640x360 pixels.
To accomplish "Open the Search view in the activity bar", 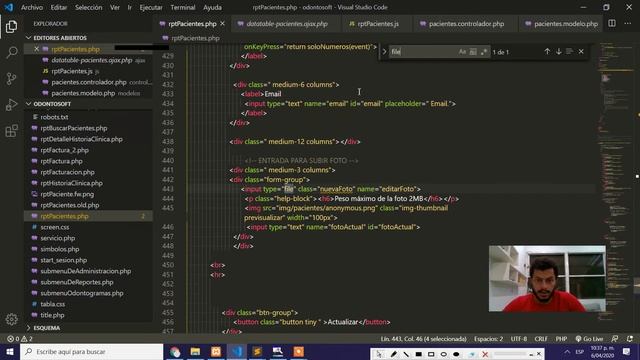I will pyautogui.click(x=11, y=52).
